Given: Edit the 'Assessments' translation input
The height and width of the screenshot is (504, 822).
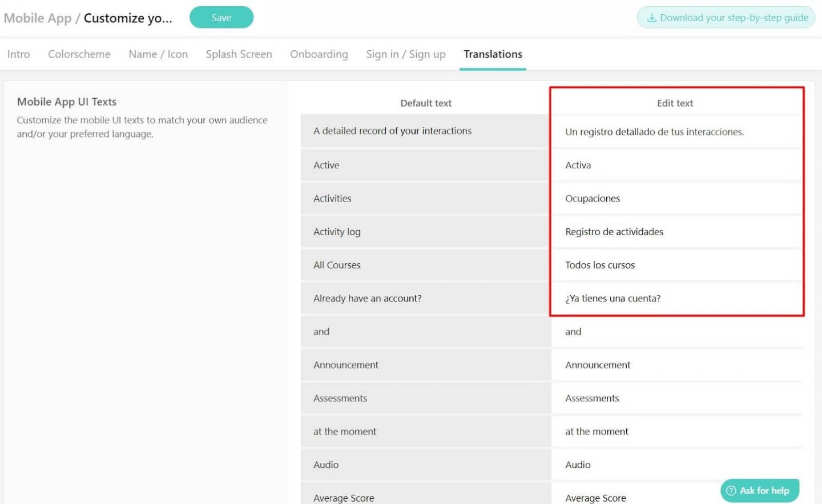Looking at the screenshot, I should (x=677, y=398).
